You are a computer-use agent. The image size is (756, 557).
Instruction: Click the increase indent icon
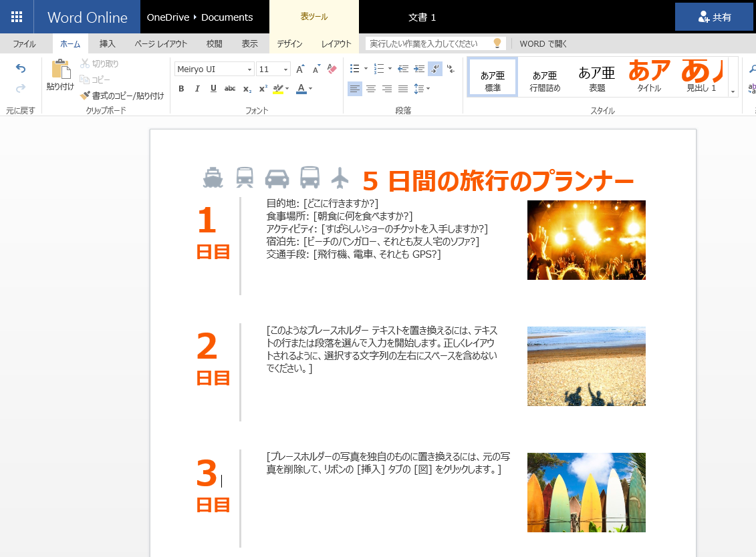point(420,68)
